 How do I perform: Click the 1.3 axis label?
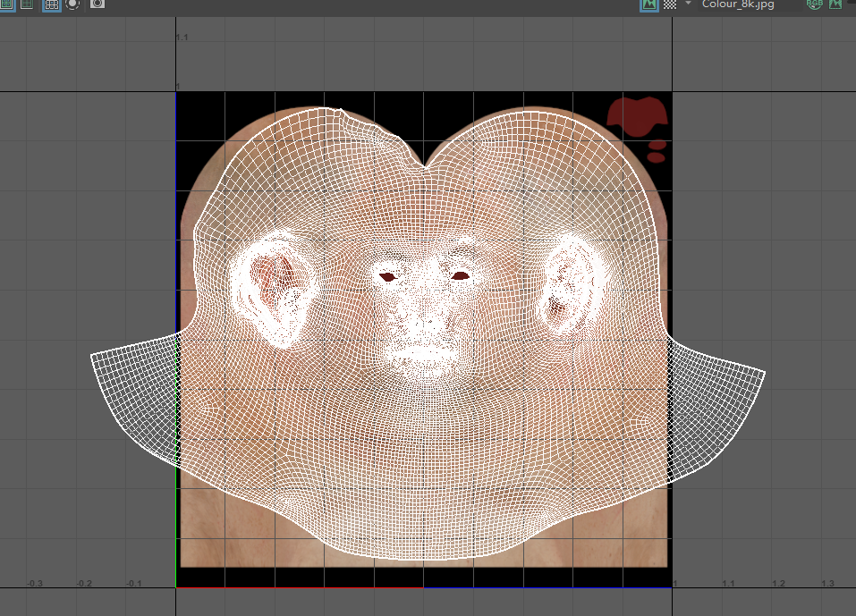click(827, 583)
